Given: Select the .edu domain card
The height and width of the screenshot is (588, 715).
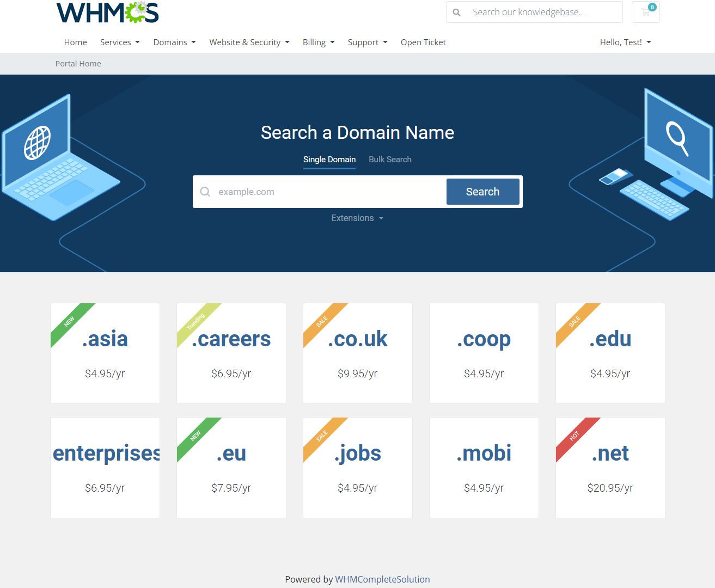Looking at the screenshot, I should coord(610,353).
